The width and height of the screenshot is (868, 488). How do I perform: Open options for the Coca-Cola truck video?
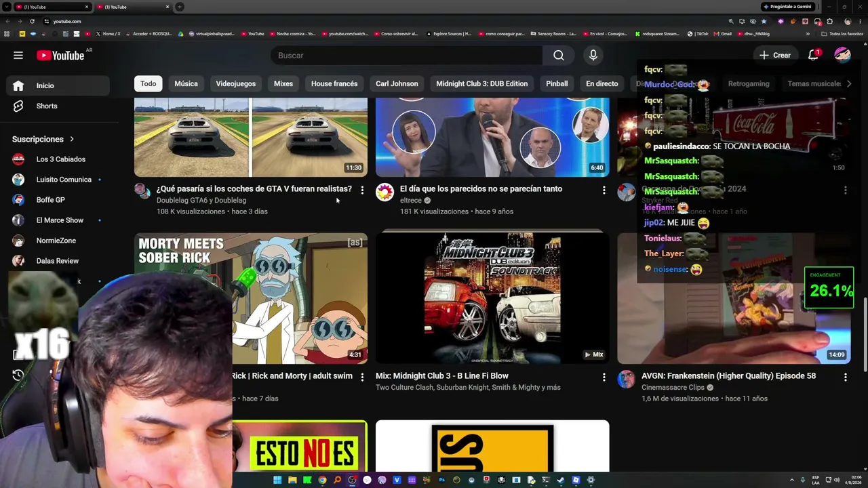pyautogui.click(x=845, y=190)
